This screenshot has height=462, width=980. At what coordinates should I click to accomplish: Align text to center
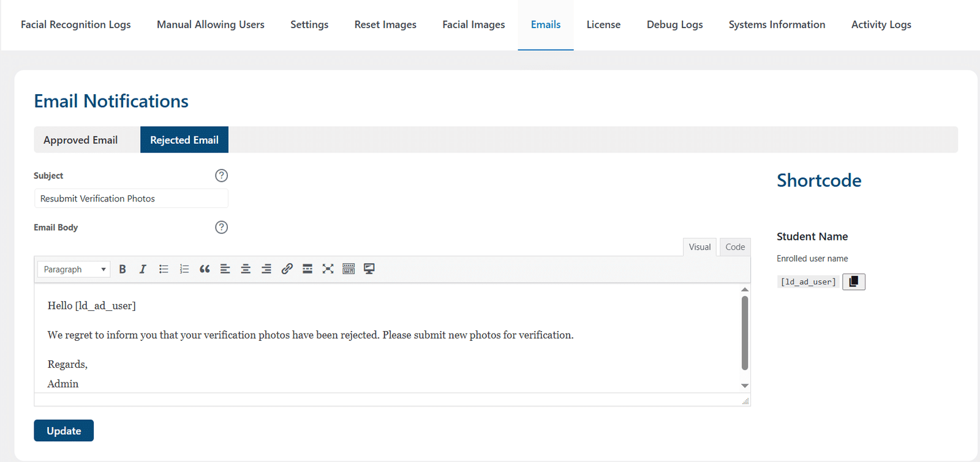coord(246,269)
